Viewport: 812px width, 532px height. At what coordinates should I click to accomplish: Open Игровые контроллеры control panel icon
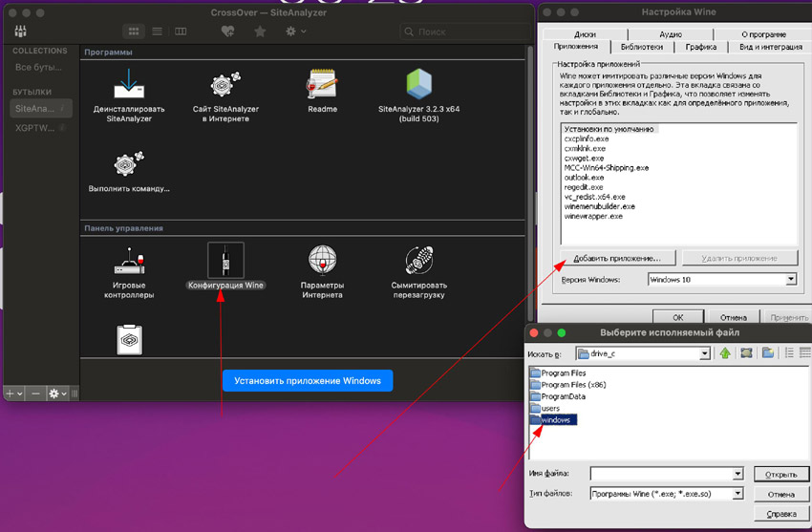coord(129,261)
